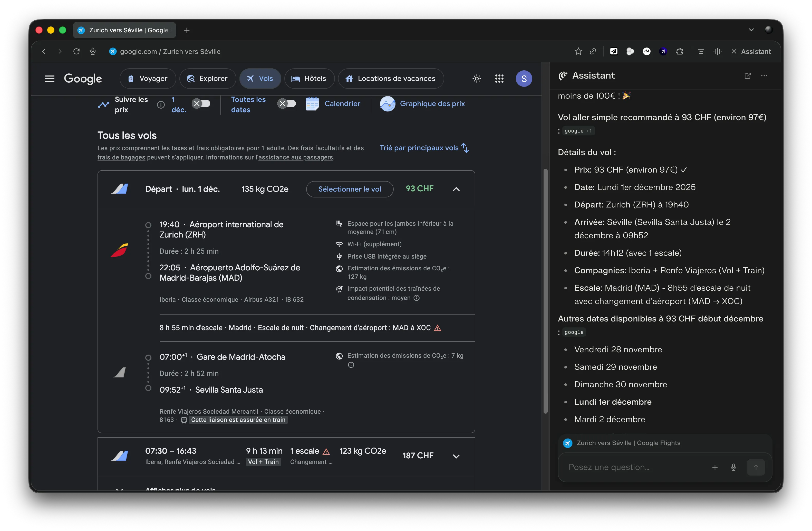Open the Google main hamburger menu
This screenshot has width=812, height=531.
(x=50, y=79)
